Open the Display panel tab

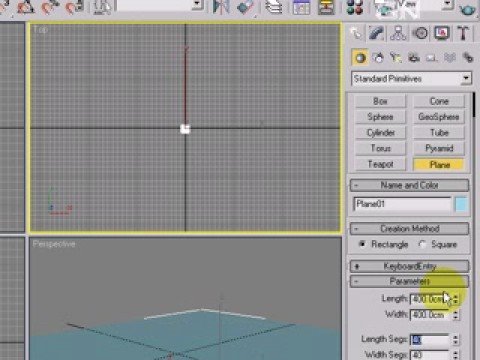[x=442, y=33]
